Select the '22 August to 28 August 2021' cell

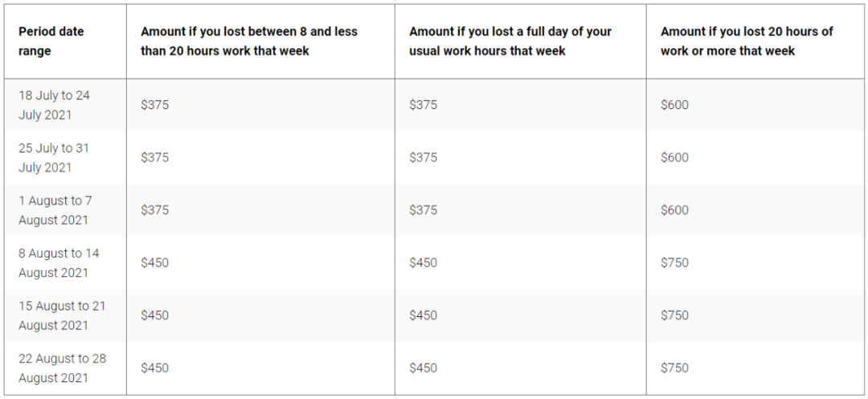click(62, 368)
